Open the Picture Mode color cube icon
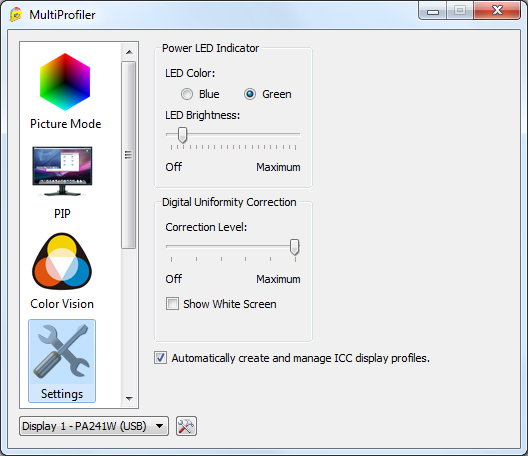 coord(65,82)
